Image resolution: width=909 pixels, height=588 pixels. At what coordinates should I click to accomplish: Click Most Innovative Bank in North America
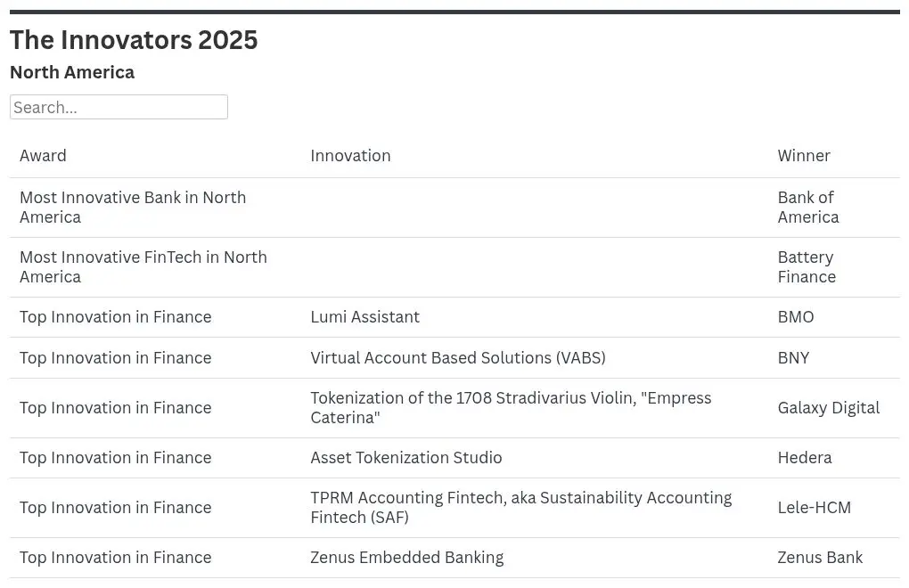coord(133,208)
